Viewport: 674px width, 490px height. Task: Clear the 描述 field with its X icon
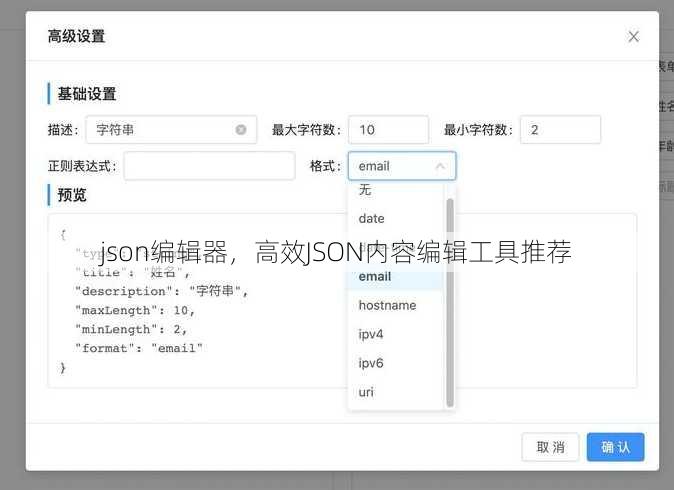(x=241, y=129)
